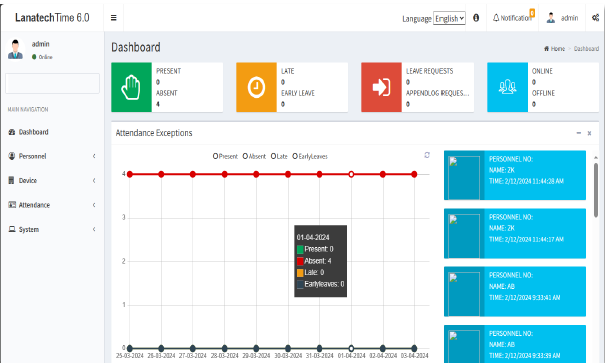Viewport: 605px width, 363px height.
Task: Toggle the Absent series in chart legend
Action: (x=254, y=156)
